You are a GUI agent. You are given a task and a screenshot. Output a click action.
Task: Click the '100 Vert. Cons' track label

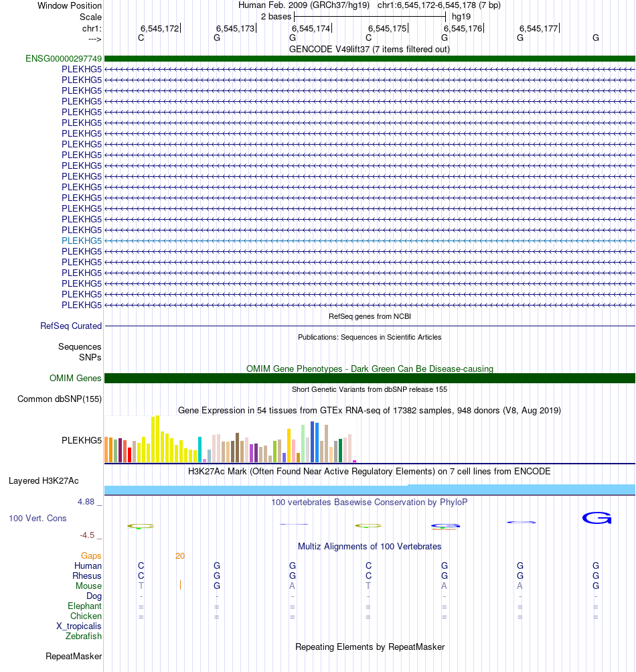coord(37,519)
